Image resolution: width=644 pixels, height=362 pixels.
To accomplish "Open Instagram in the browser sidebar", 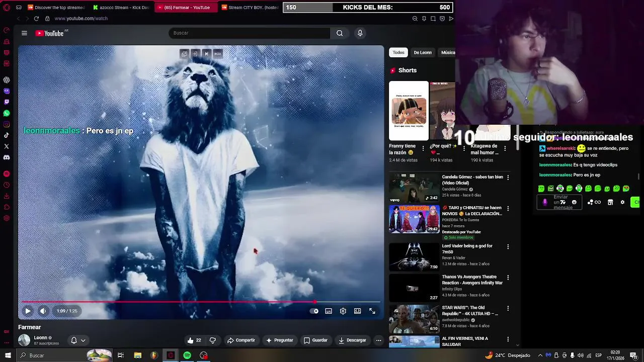I will 7,124.
